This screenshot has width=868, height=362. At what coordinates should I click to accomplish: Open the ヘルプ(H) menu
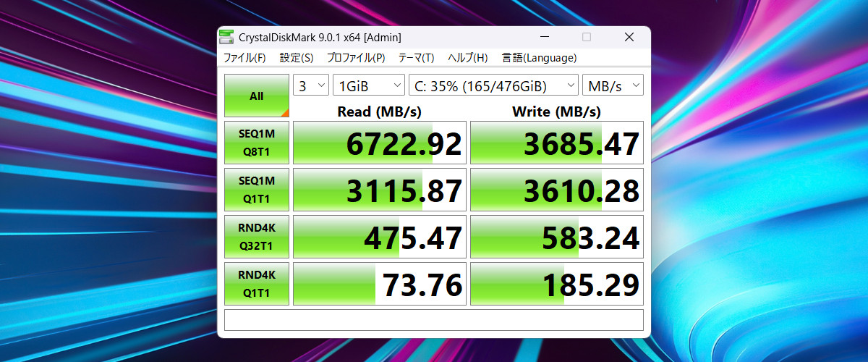click(467, 58)
